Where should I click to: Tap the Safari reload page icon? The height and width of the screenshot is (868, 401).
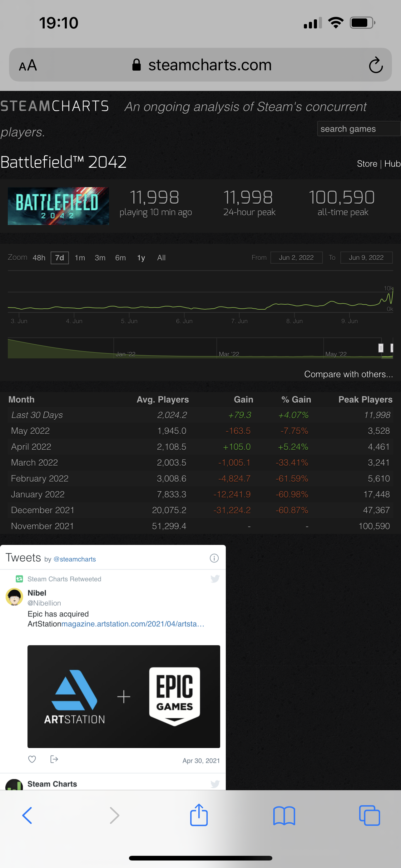[376, 65]
